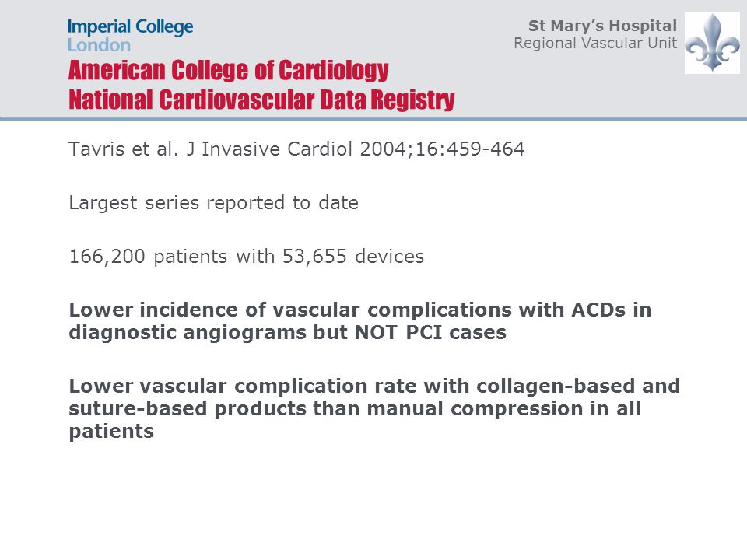The height and width of the screenshot is (560, 747).
Task: Click the 2004;16:459-464 page reference
Action: (442, 149)
